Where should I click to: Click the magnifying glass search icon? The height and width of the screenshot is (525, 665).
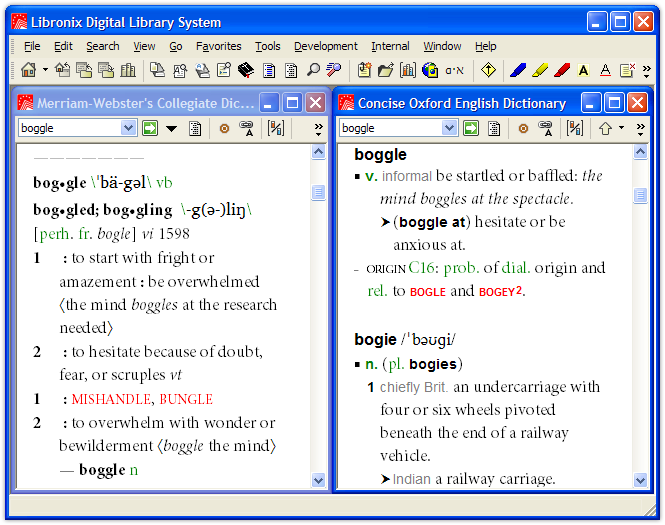point(313,70)
